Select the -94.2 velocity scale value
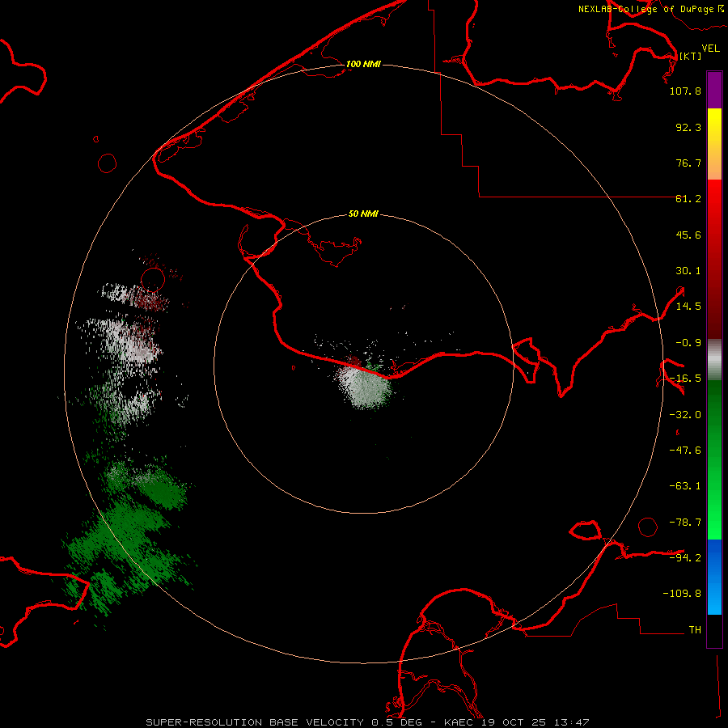 (685, 557)
